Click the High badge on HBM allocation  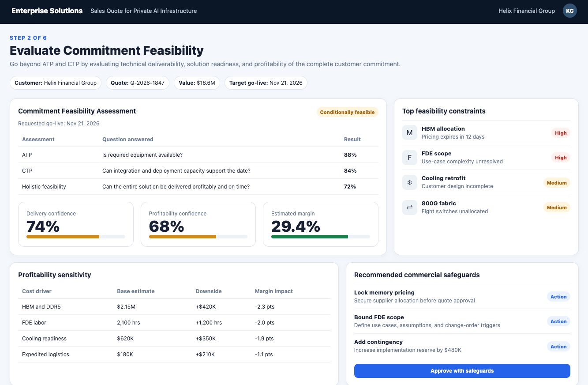click(561, 133)
